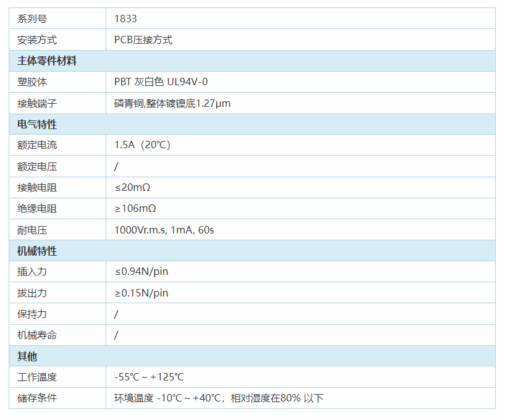Click the slash value in the 机械寿命 row
Viewport: 505px width, 420px height.
(x=116, y=335)
